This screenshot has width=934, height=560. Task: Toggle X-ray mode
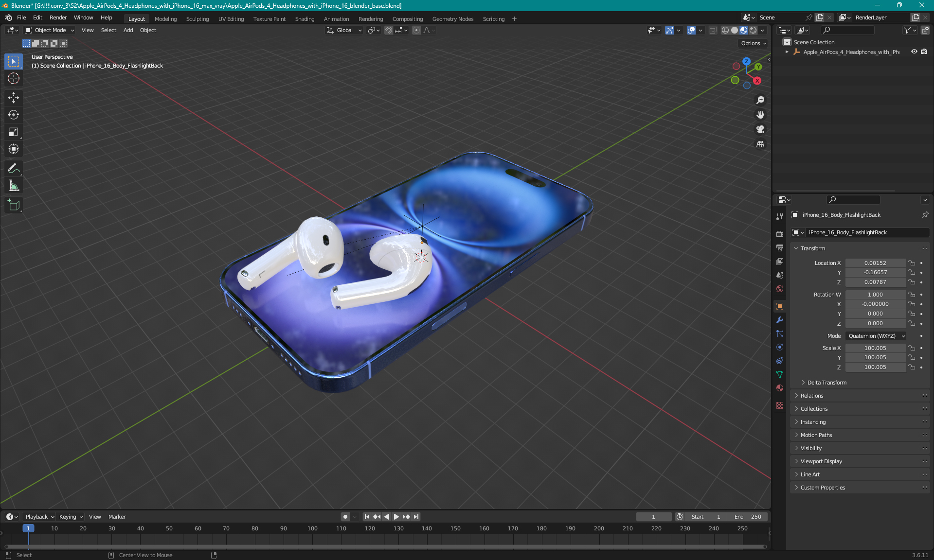[713, 30]
